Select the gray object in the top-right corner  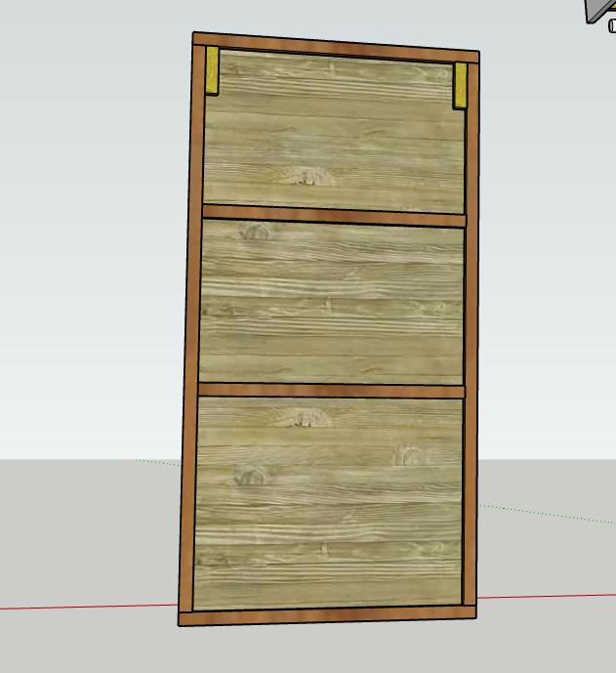point(602,12)
